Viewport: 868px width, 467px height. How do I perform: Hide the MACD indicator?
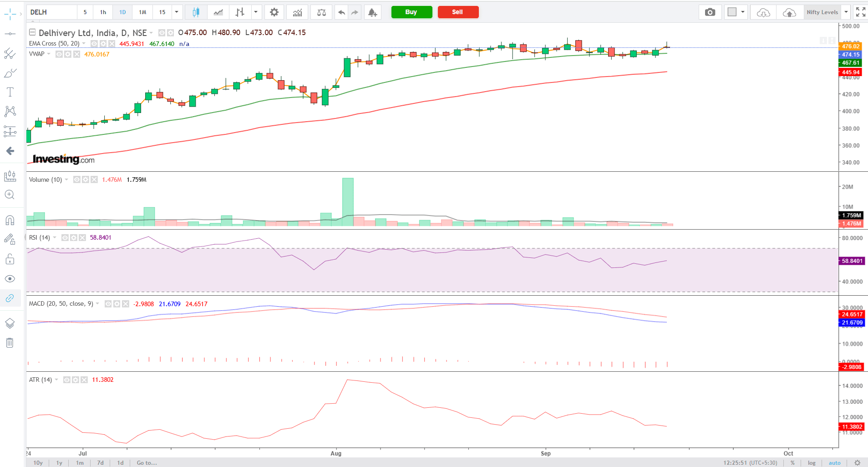point(108,304)
